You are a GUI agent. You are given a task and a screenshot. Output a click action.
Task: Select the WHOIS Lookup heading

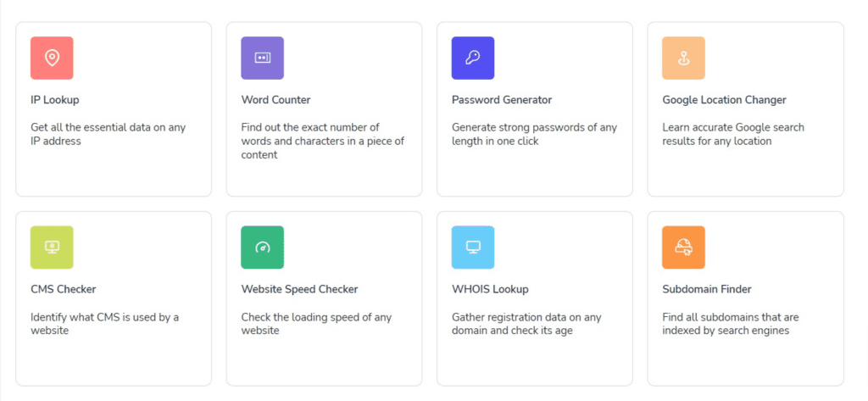point(490,290)
